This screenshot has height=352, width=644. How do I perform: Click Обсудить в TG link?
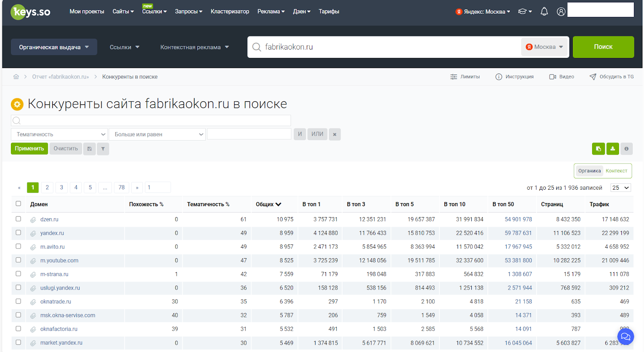pos(611,77)
